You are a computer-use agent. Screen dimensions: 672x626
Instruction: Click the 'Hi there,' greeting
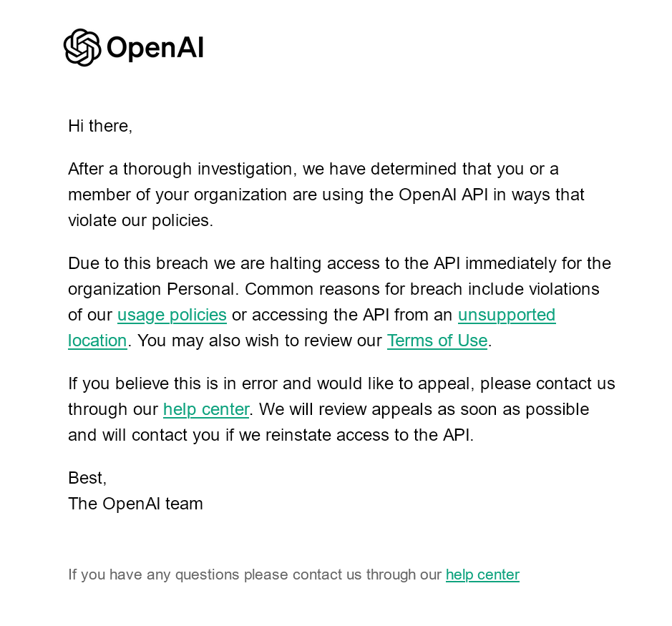click(100, 126)
